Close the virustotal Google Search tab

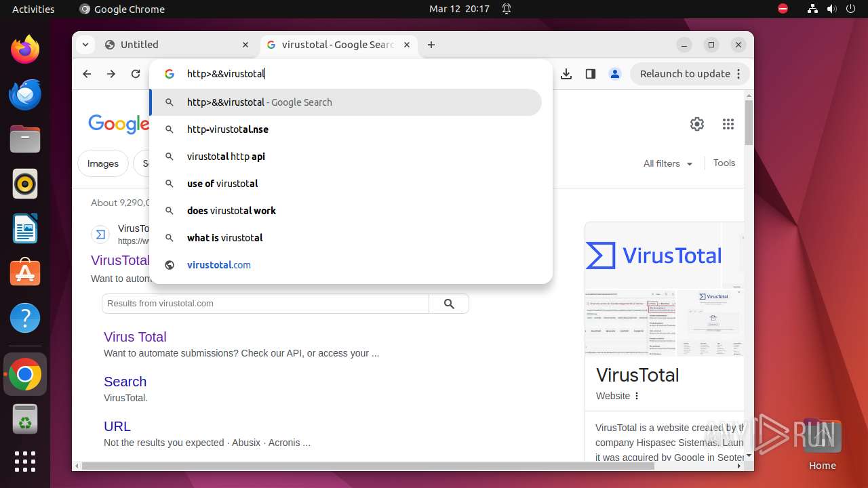point(407,45)
